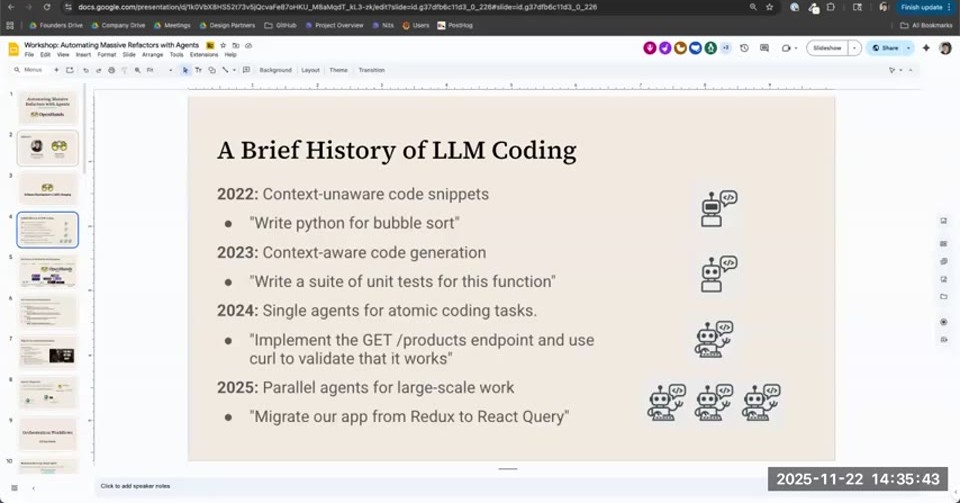Open the PostHog bookmark
The width and height of the screenshot is (960, 503).
click(455, 26)
